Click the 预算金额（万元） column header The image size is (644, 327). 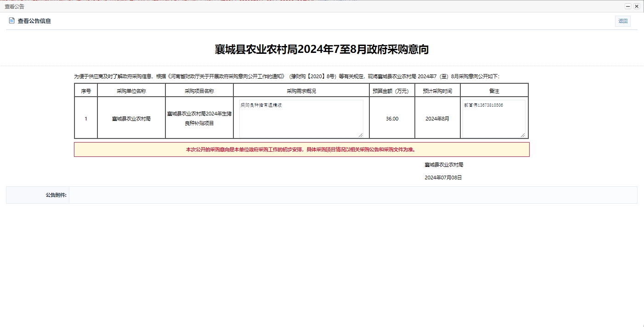point(392,91)
